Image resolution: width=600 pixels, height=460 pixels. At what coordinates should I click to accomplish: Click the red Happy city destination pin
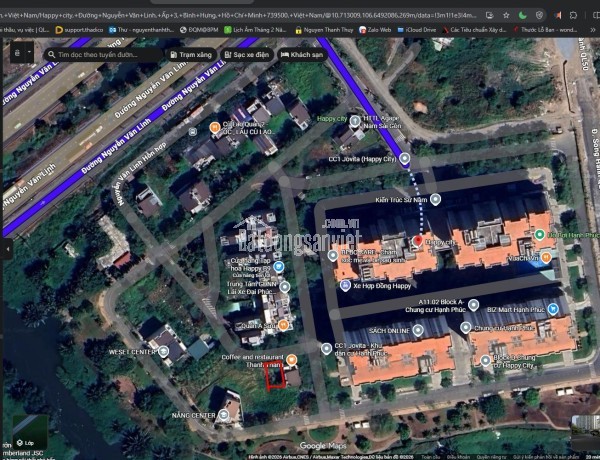[418, 241]
